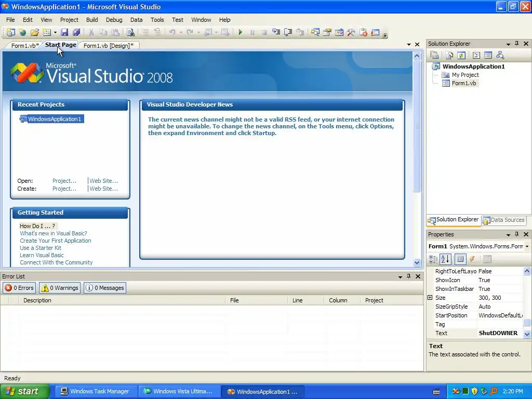Show Events lightning bolt in Properties panel
532x399 pixels.
pyautogui.click(x=472, y=259)
